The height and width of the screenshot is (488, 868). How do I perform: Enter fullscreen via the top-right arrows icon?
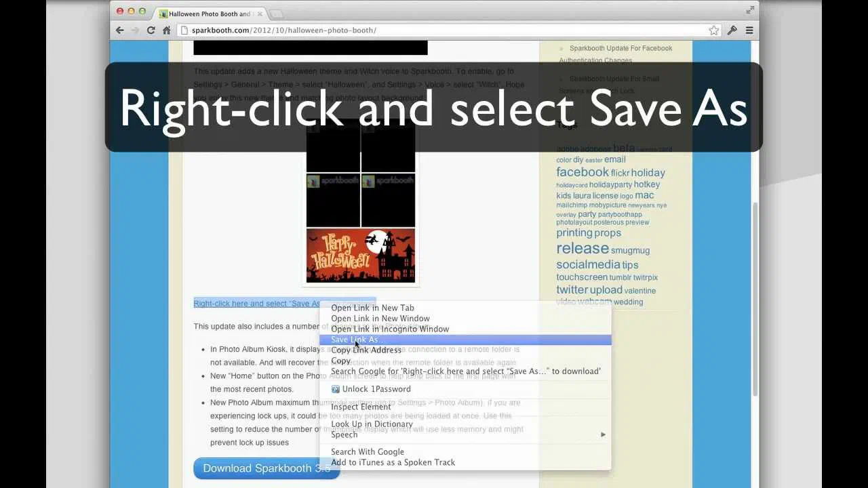[750, 10]
